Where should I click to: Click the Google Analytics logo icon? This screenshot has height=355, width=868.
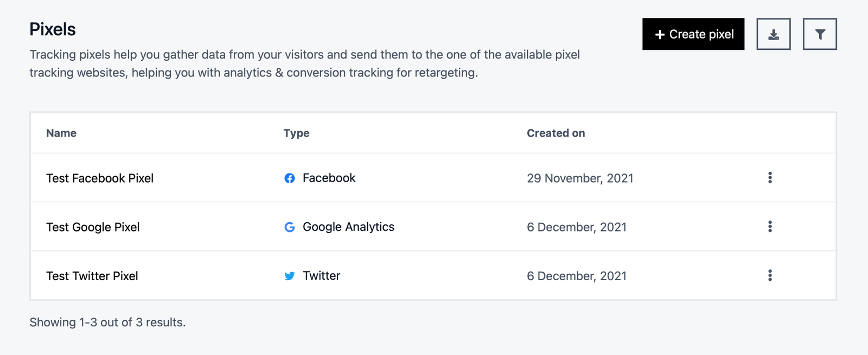[290, 227]
